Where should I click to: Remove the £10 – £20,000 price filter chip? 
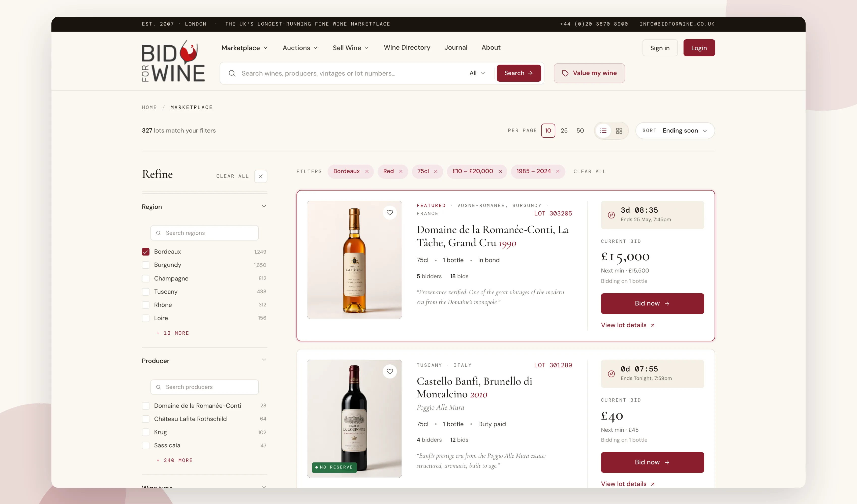[500, 172]
